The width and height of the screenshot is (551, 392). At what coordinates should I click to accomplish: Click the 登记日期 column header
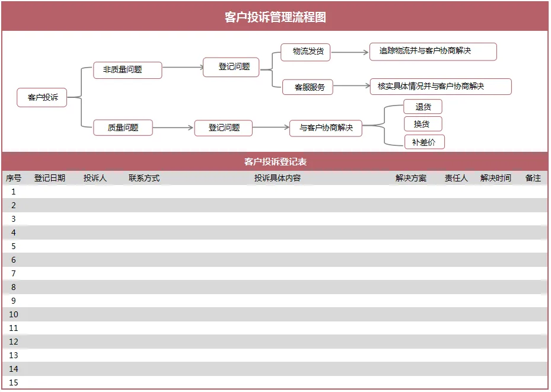point(50,178)
